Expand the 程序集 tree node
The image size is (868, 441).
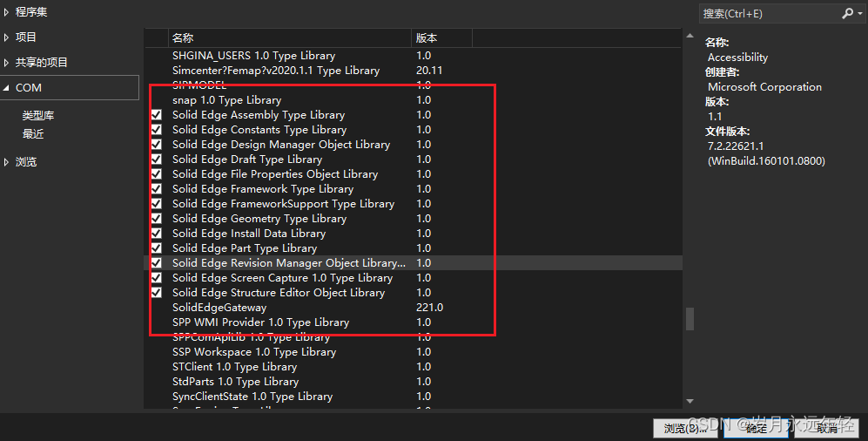click(x=6, y=11)
